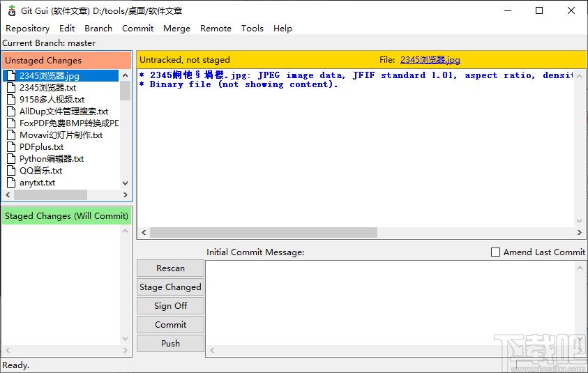This screenshot has height=373, width=588.
Task: Click file icon next to PDFplus.txt
Action: click(x=12, y=147)
